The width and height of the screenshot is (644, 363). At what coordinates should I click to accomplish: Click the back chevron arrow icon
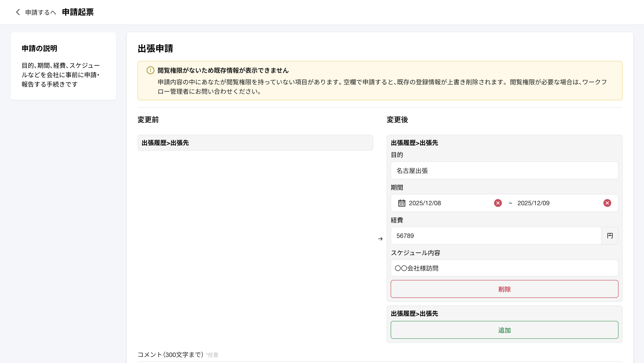click(18, 12)
